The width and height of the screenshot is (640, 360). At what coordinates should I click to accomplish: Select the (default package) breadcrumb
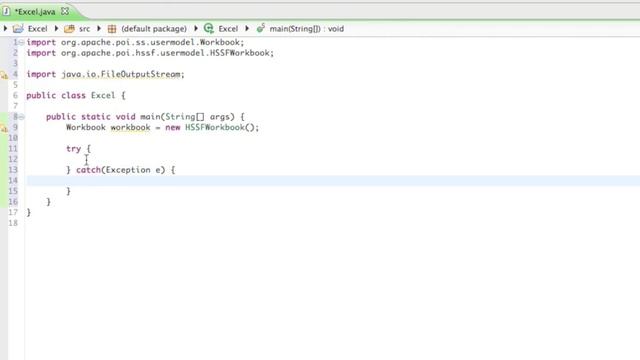tap(154, 29)
